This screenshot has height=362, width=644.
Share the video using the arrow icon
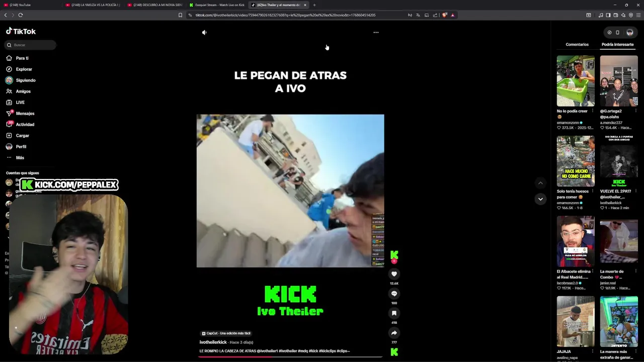point(394,333)
